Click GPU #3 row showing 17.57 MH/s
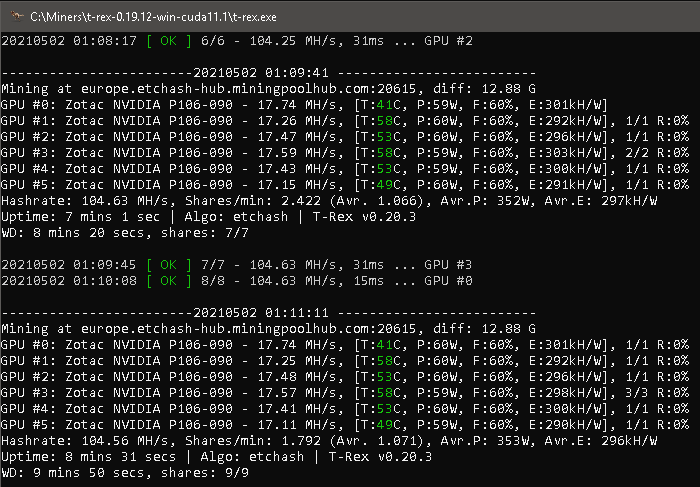The height and width of the screenshot is (487, 700). [345, 393]
